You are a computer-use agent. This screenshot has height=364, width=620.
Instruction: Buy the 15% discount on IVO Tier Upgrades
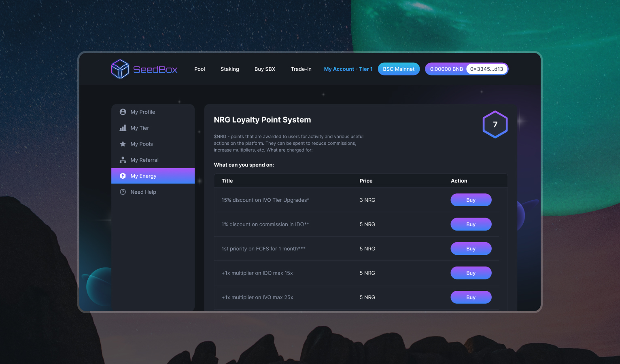point(471,200)
